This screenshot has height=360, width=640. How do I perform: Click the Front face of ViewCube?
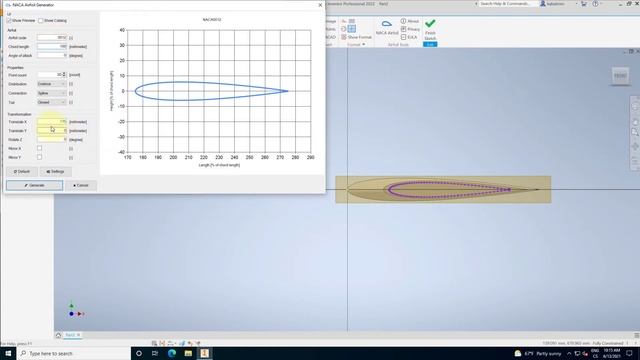[x=620, y=76]
